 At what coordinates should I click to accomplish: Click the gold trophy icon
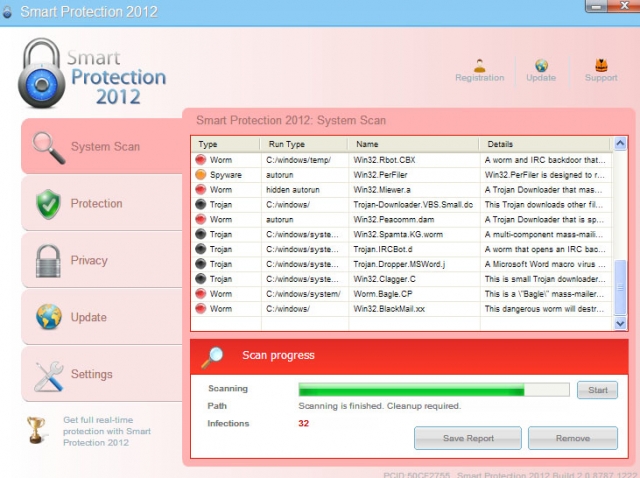[x=36, y=429]
